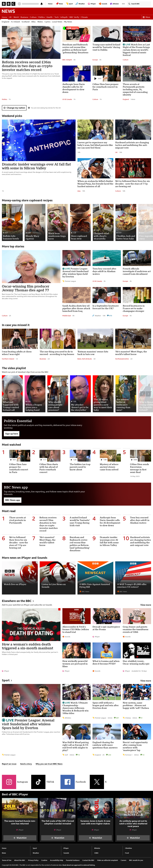The image size is (153, 868).
Task: Click the Change my nation button
Action: [14, 108]
